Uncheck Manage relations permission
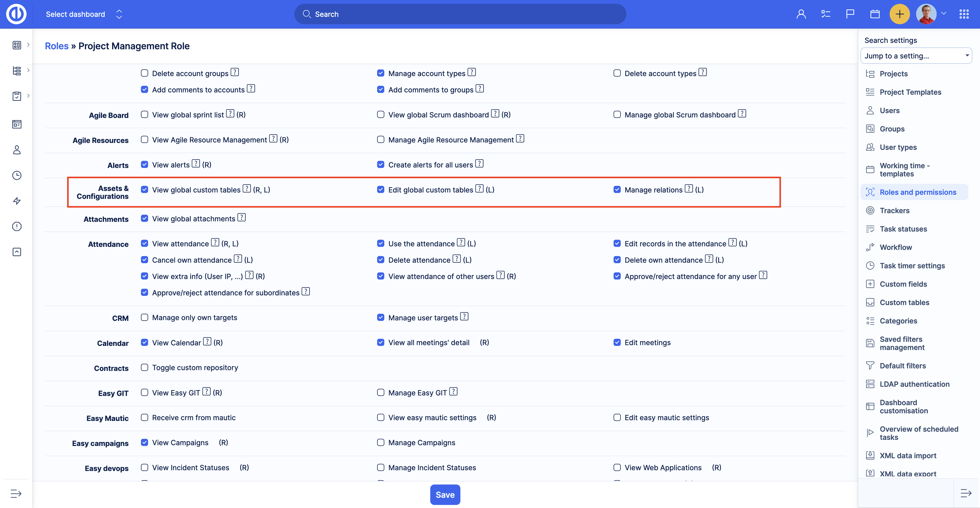The image size is (980, 508). pos(617,189)
